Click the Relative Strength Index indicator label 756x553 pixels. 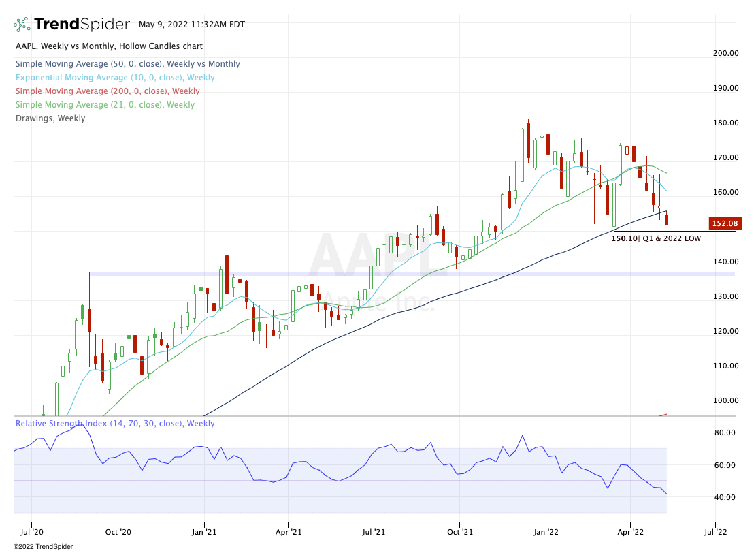pyautogui.click(x=115, y=423)
